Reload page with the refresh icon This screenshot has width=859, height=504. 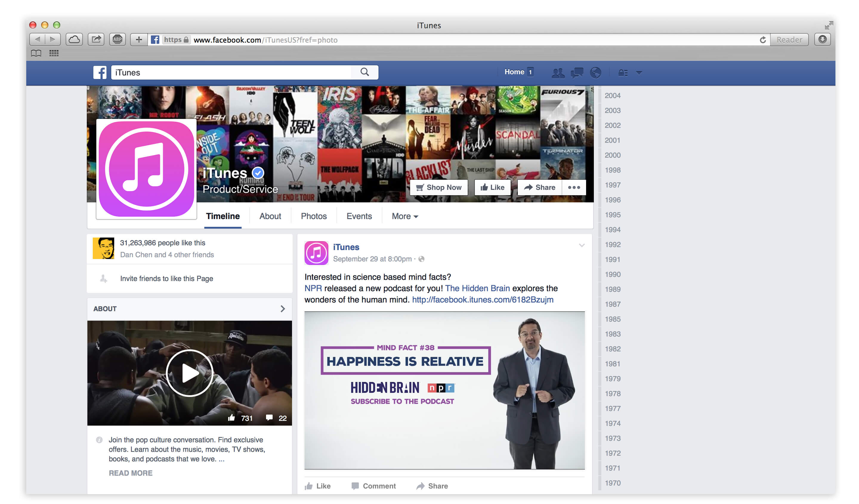coord(763,40)
